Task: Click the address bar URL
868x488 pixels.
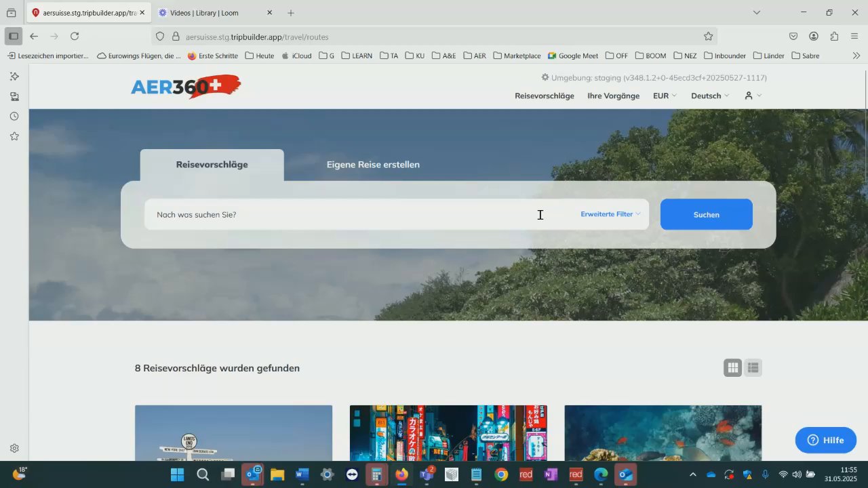Action: tap(257, 37)
